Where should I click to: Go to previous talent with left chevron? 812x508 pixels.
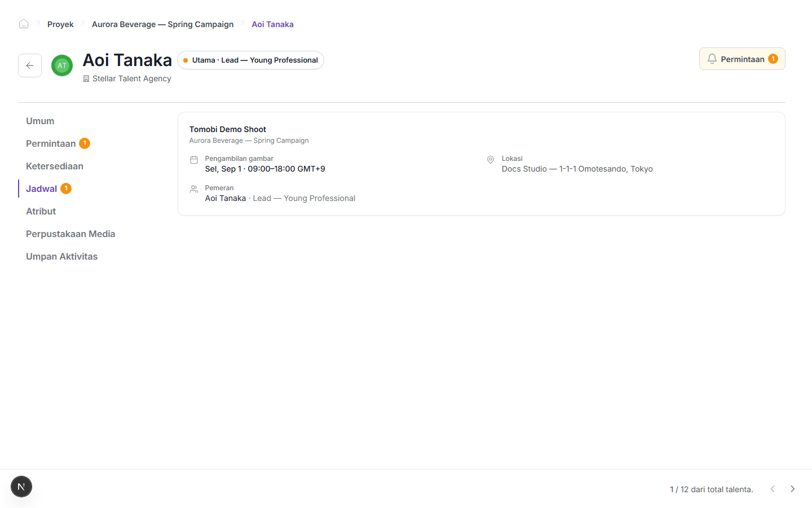pyautogui.click(x=773, y=489)
